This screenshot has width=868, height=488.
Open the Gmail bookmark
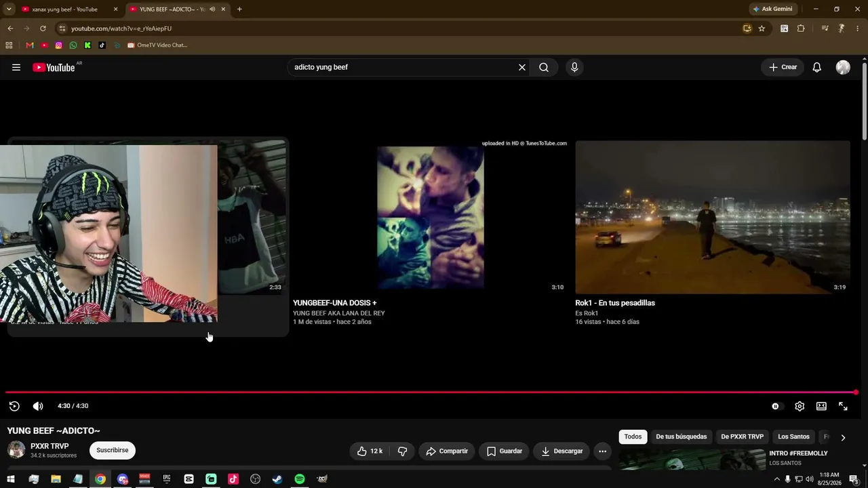30,45
